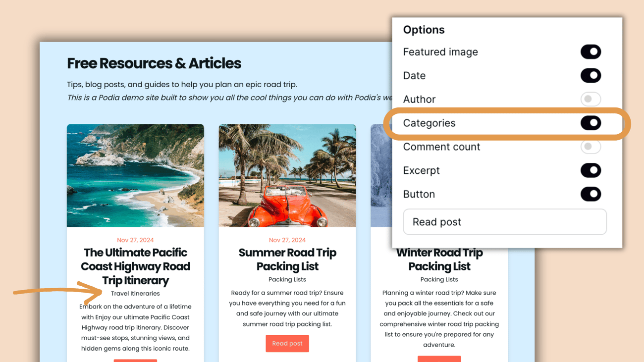Enable the Comment count switch
This screenshot has width=644, height=362.
590,147
